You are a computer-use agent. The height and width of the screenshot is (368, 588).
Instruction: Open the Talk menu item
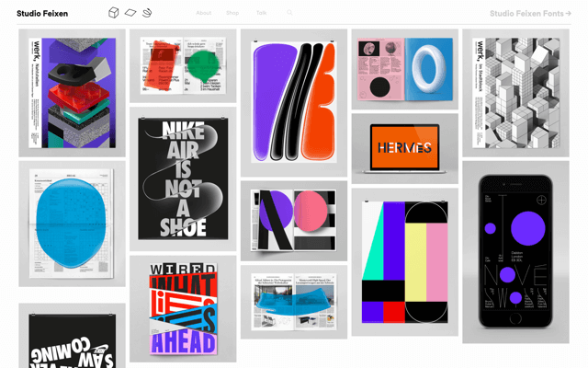[x=261, y=13]
